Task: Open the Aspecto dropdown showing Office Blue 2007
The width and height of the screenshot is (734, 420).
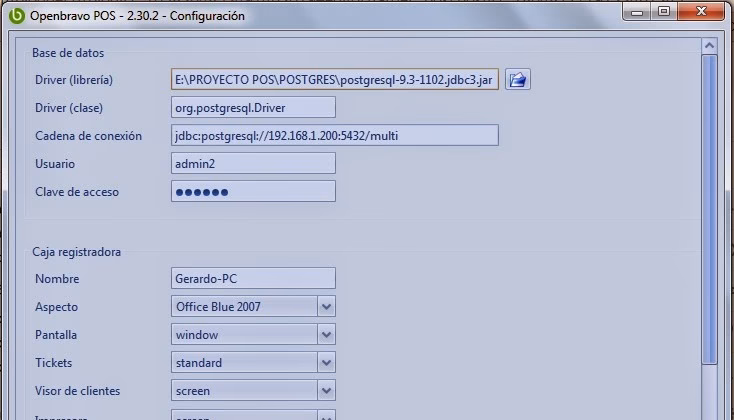Action: [253, 306]
